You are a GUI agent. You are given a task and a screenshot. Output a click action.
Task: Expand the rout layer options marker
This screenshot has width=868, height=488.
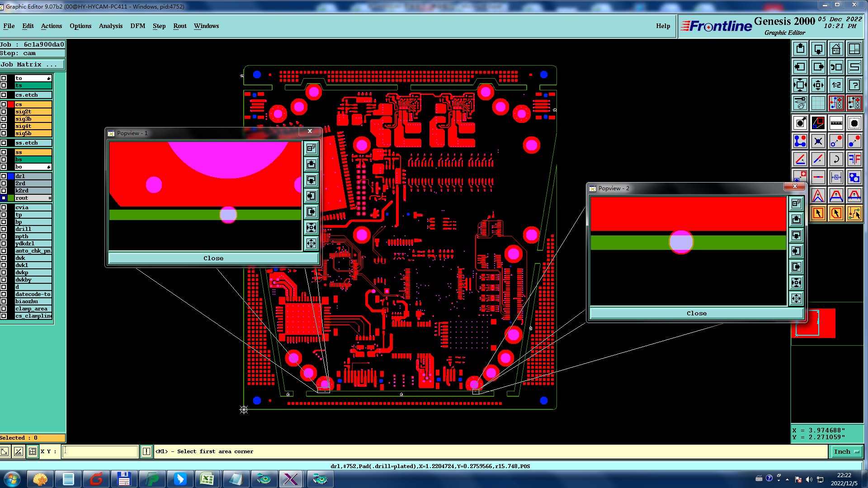tap(50, 198)
